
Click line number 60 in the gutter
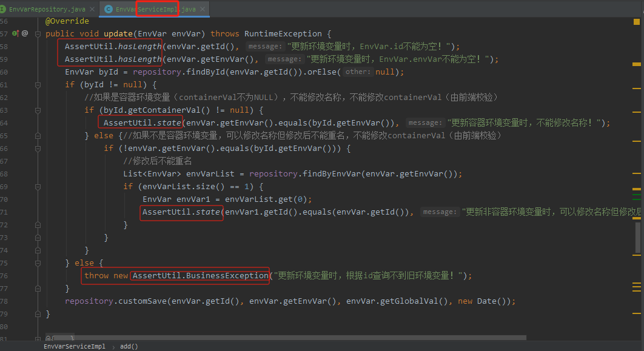click(4, 72)
